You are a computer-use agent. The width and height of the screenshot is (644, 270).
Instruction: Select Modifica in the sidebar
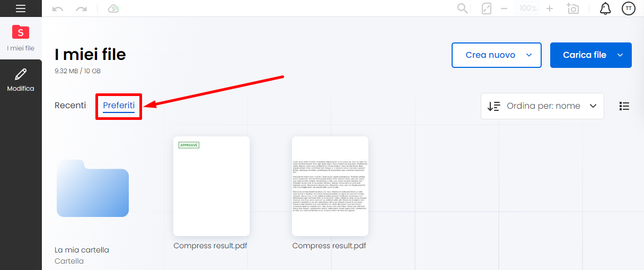tap(21, 80)
